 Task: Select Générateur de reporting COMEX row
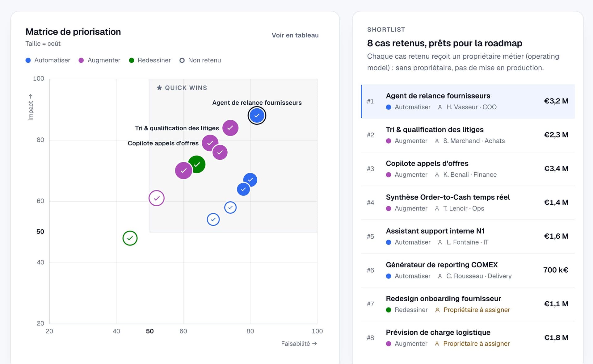tap(468, 270)
